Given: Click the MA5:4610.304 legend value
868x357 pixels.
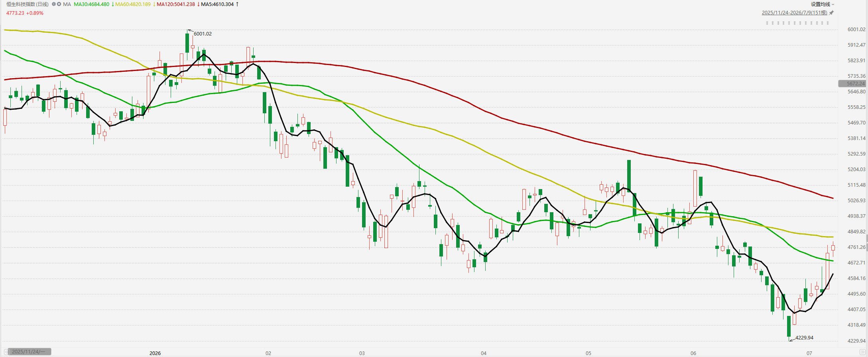Looking at the screenshot, I should [217, 4].
